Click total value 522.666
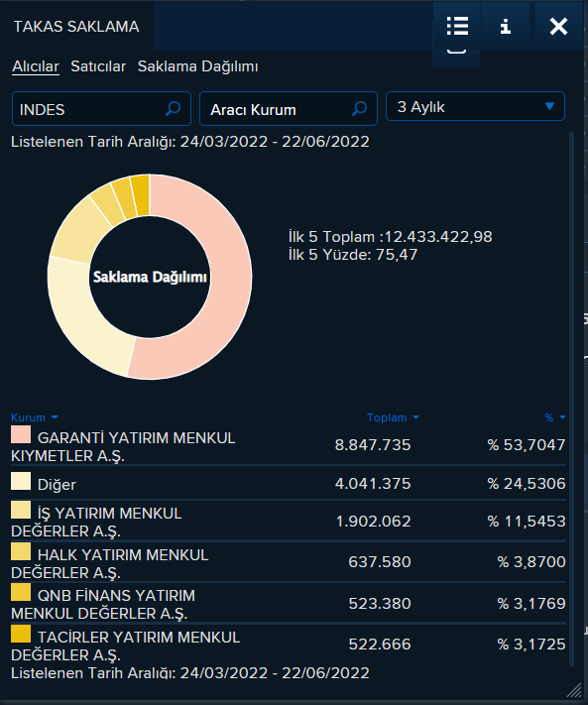 [x=380, y=645]
